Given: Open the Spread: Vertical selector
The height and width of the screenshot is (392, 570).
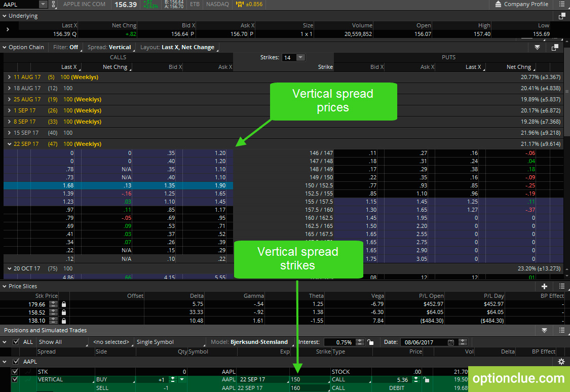Looking at the screenshot, I should [x=109, y=47].
